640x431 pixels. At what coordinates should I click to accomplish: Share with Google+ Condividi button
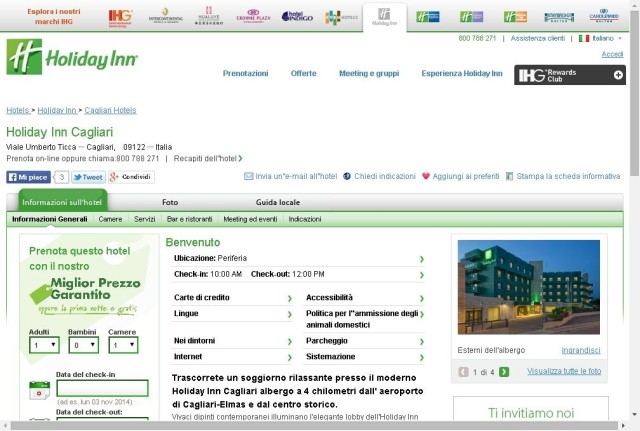(x=131, y=177)
